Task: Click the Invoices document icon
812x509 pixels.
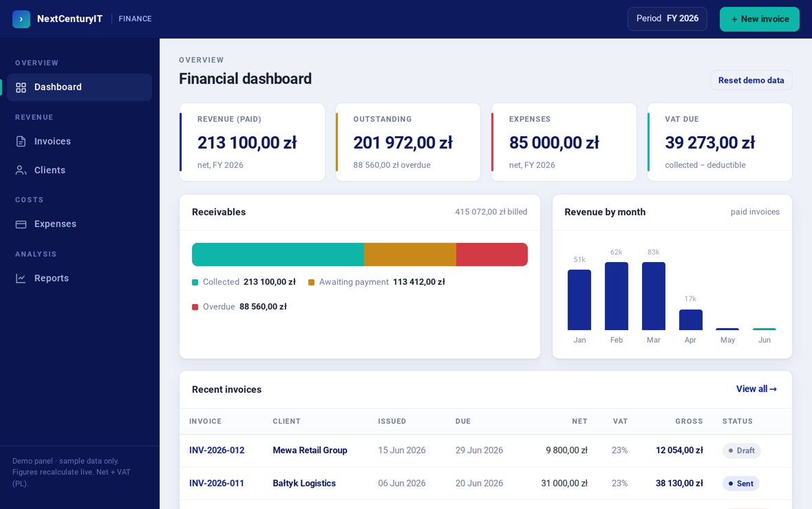Action: 21,142
